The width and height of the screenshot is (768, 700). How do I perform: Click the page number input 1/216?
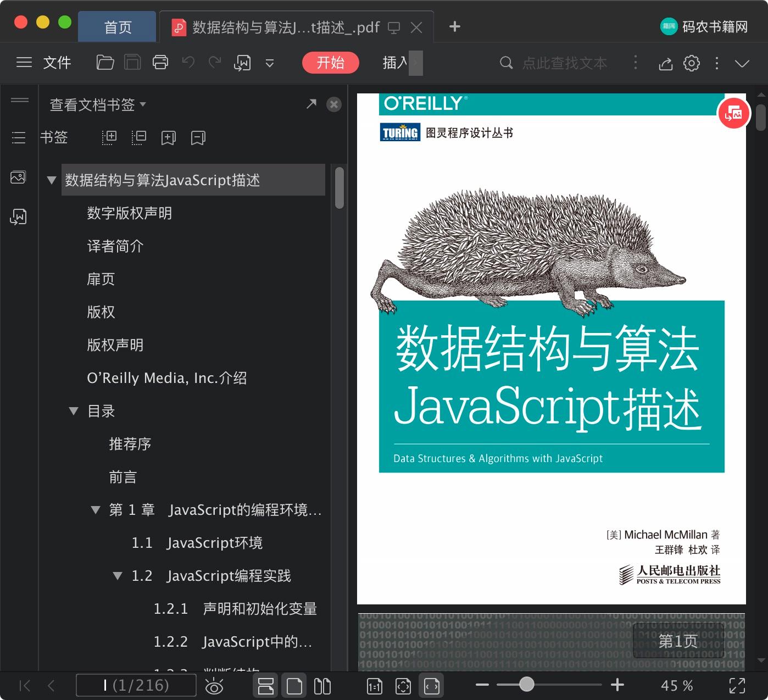click(136, 685)
